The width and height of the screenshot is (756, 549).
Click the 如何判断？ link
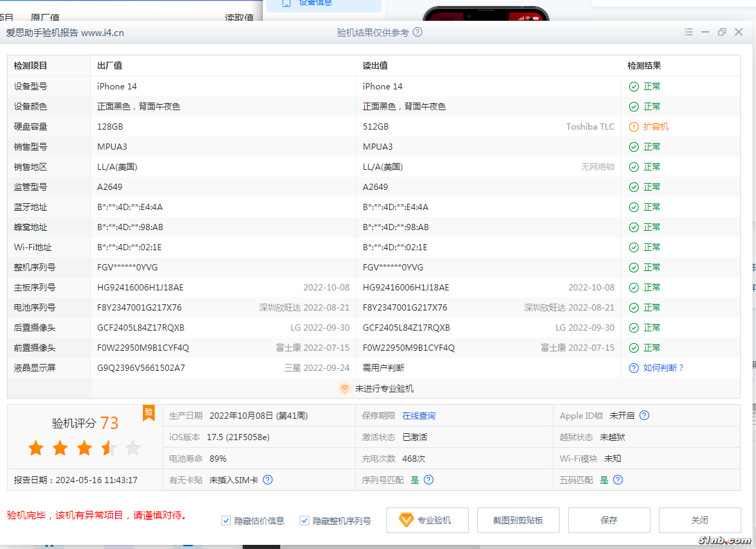point(664,368)
